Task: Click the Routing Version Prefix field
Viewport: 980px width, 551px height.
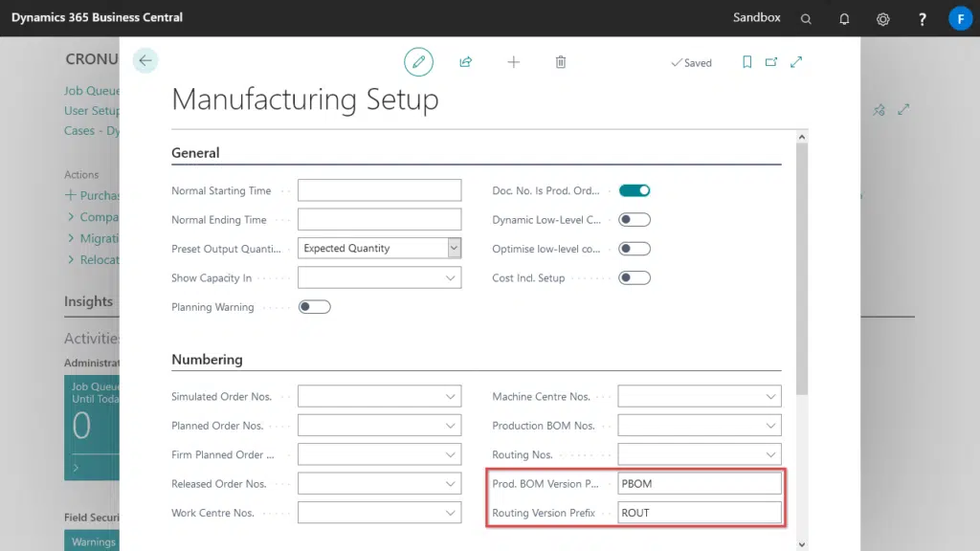Action: pyautogui.click(x=699, y=513)
